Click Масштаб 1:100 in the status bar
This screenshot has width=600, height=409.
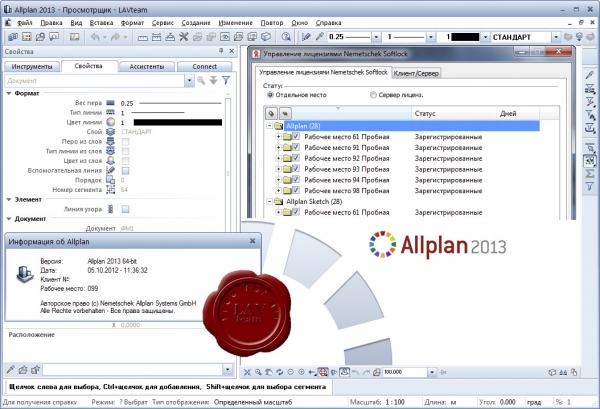point(377,402)
